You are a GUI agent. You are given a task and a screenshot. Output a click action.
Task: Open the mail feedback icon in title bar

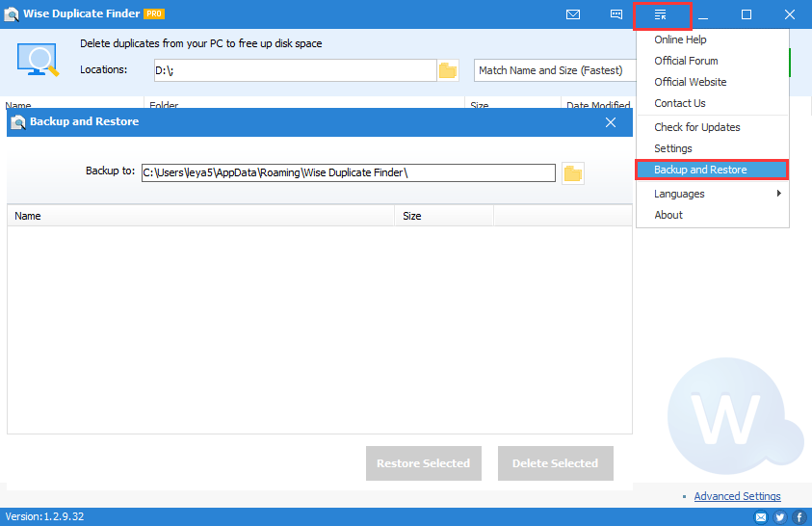573,14
